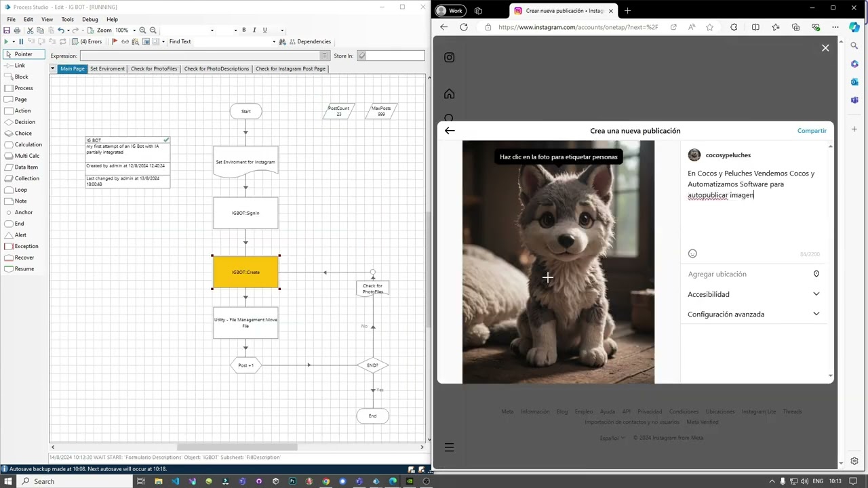Viewport: 868px width, 488px height.
Task: Pause the running process
Action: click(x=21, y=41)
